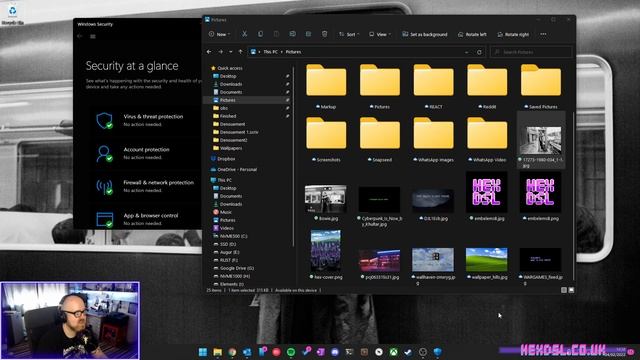Select the Saved Pictures folder

pos(541,87)
